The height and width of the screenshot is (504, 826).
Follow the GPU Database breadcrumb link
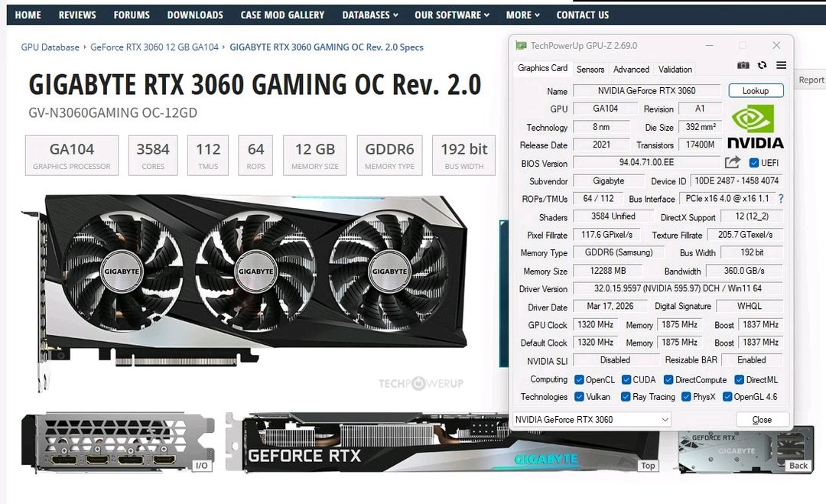(50, 47)
